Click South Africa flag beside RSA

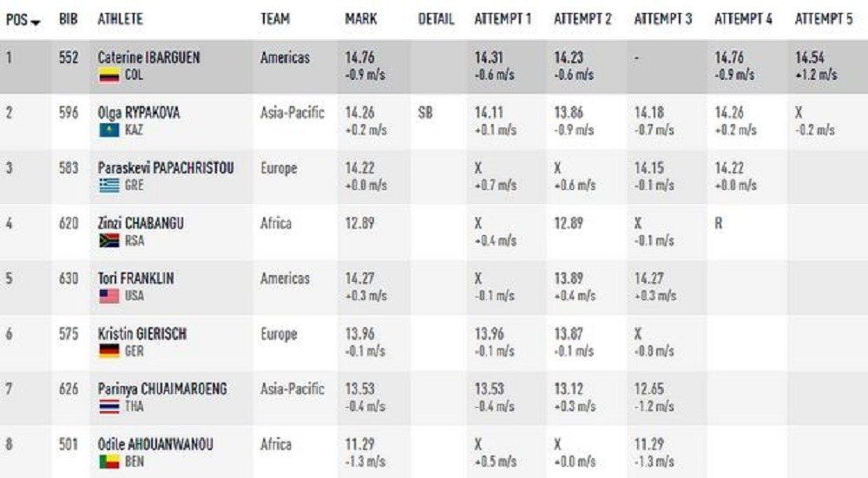coord(108,241)
